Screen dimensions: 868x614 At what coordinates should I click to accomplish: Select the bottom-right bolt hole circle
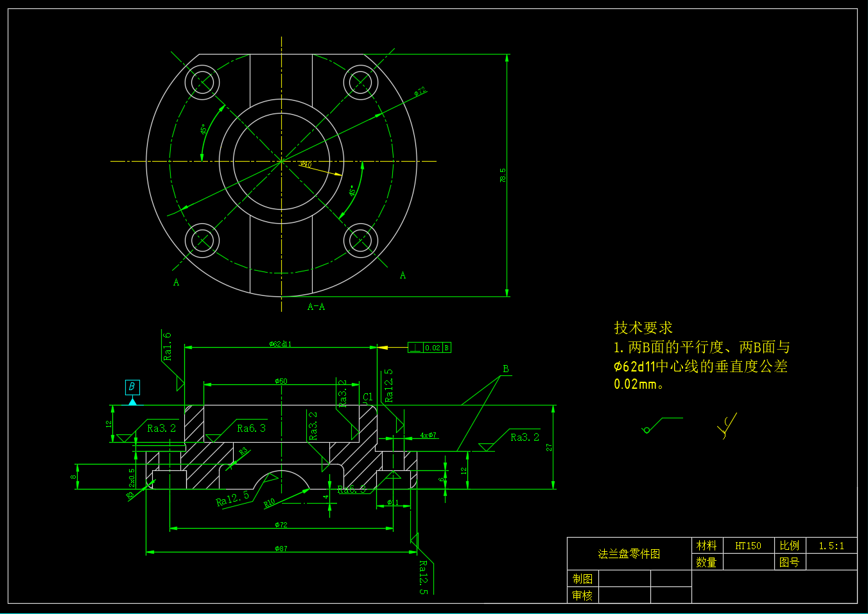pyautogui.click(x=361, y=241)
